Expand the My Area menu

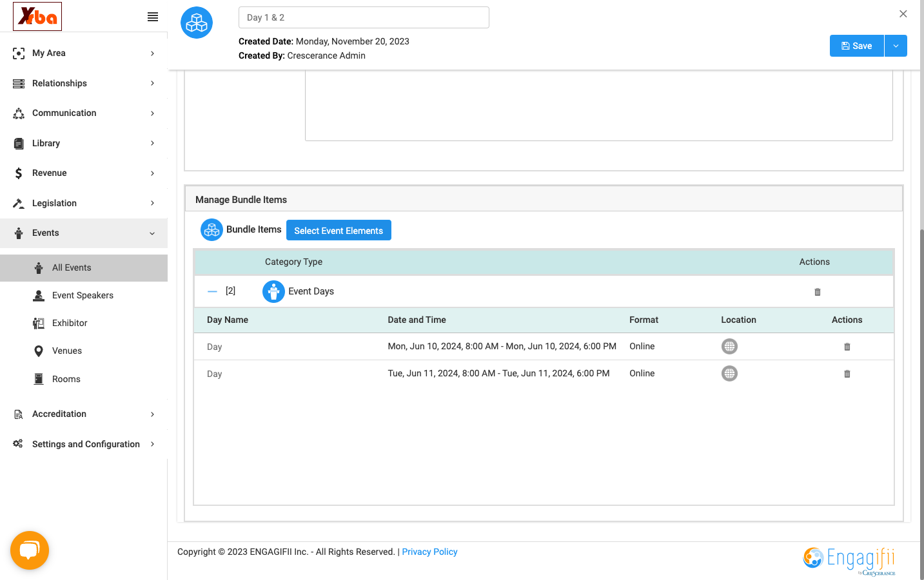pos(84,53)
